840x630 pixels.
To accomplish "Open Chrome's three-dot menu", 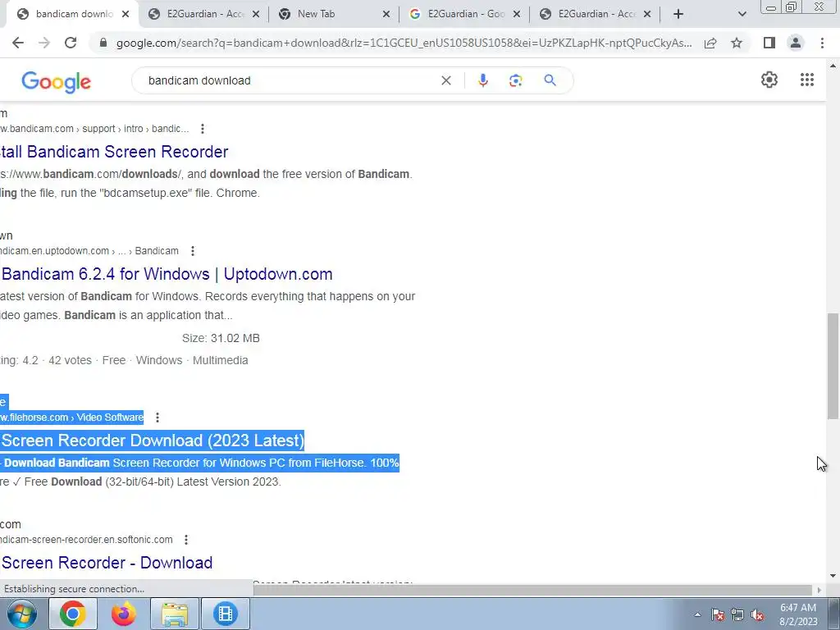I will click(x=822, y=43).
